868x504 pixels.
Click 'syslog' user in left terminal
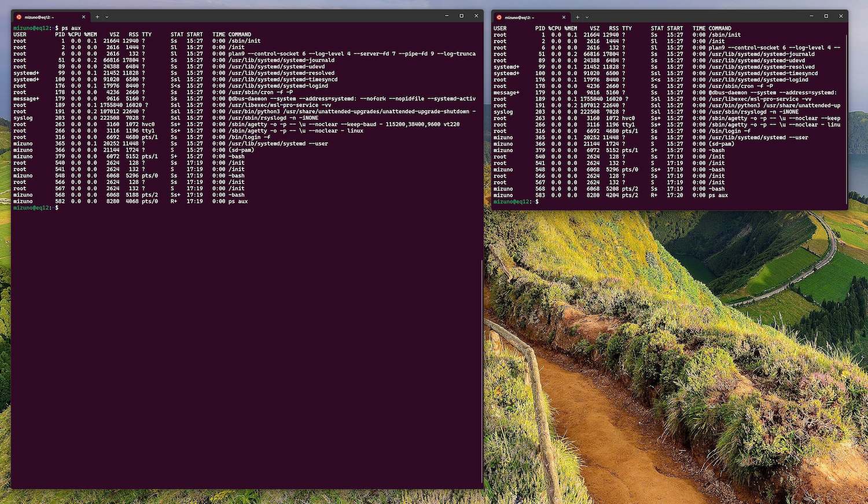[x=23, y=118]
